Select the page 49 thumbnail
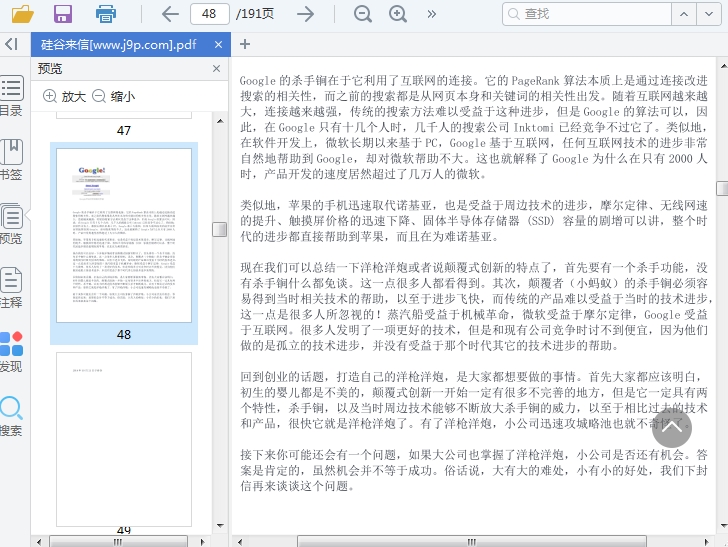 [x=124, y=439]
